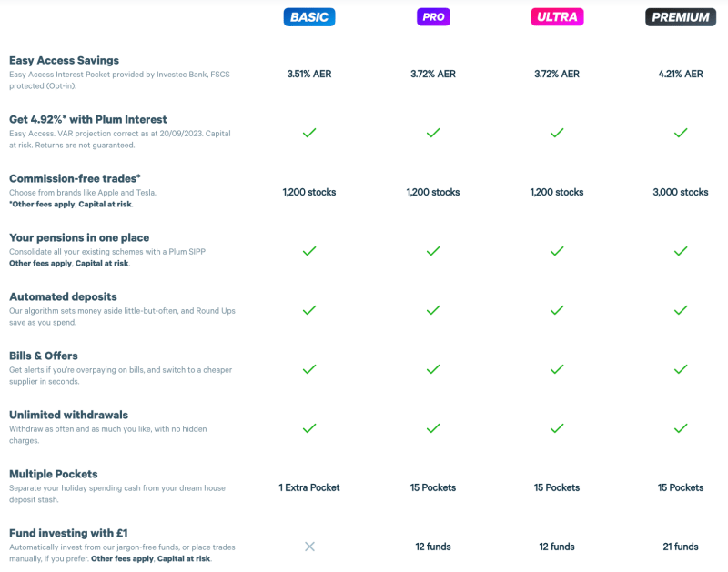
Task: Click the Easy Access Savings heading
Action: pyautogui.click(x=64, y=60)
